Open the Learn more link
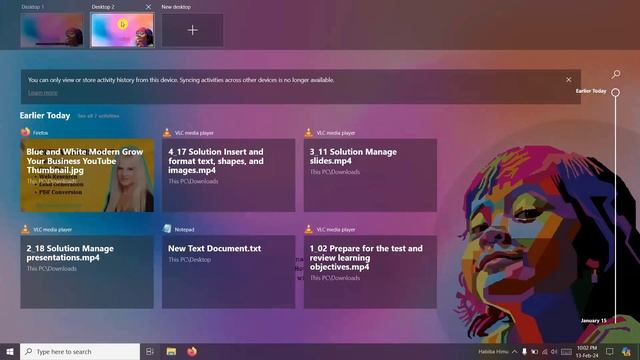Image resolution: width=640 pixels, height=360 pixels. click(42, 93)
